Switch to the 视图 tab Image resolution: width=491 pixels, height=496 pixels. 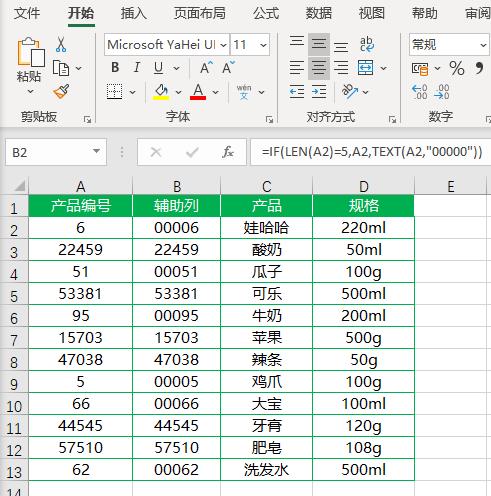tap(372, 13)
